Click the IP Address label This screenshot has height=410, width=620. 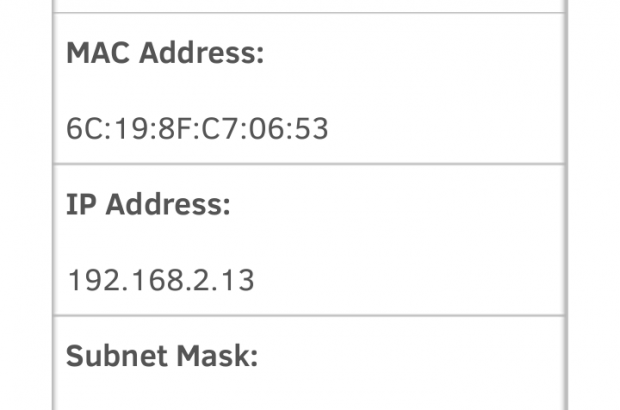[149, 205]
